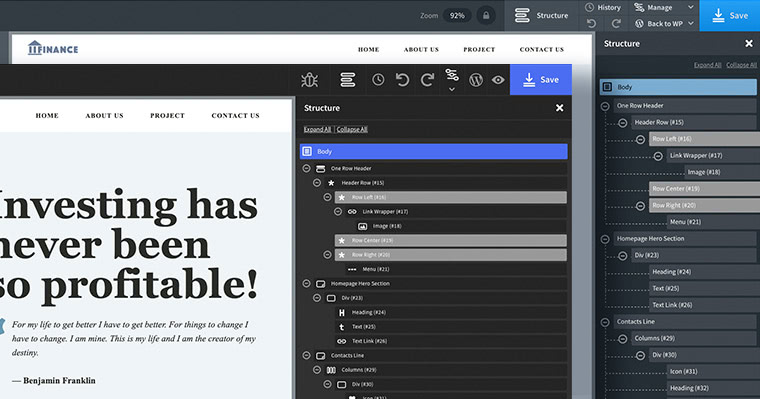The height and width of the screenshot is (399, 760).
Task: Select the Body row in the front Structure panel
Action: [434, 152]
